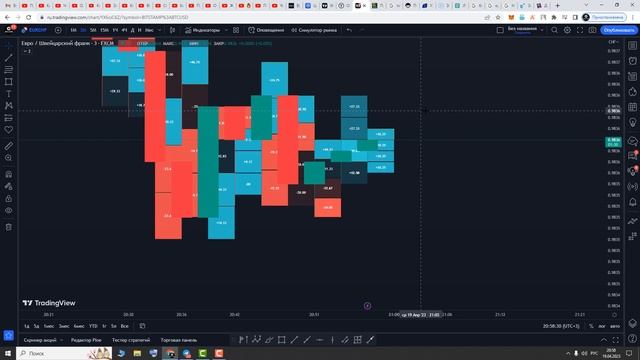Expand the favorite indicators dropdown arrow

[227, 30]
